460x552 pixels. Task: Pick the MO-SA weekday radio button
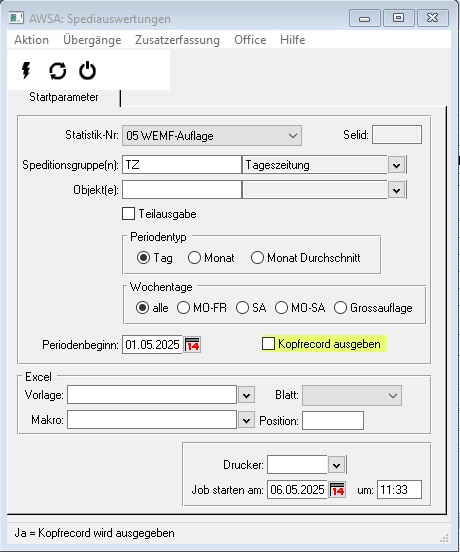pyautogui.click(x=281, y=308)
